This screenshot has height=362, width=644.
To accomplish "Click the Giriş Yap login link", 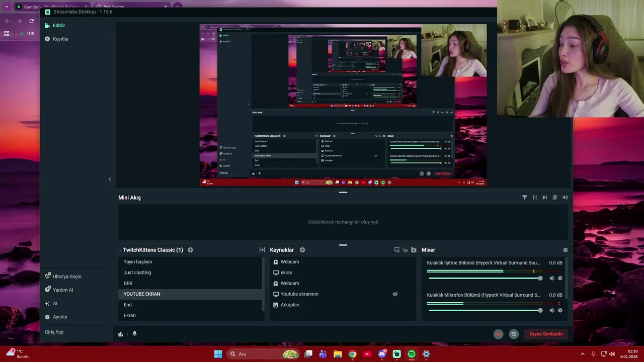I will coord(54,332).
